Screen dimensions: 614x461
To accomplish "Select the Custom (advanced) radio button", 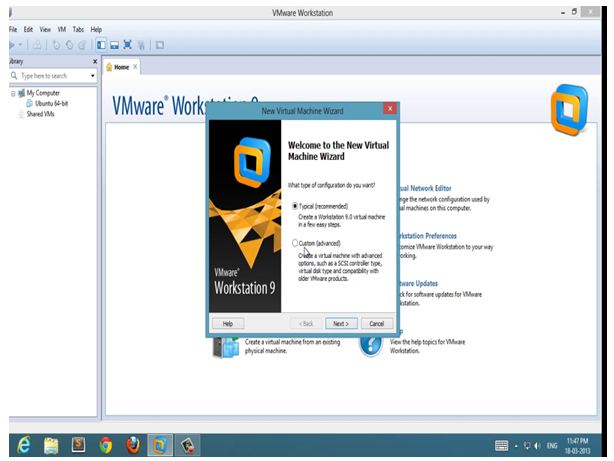I will [x=295, y=243].
